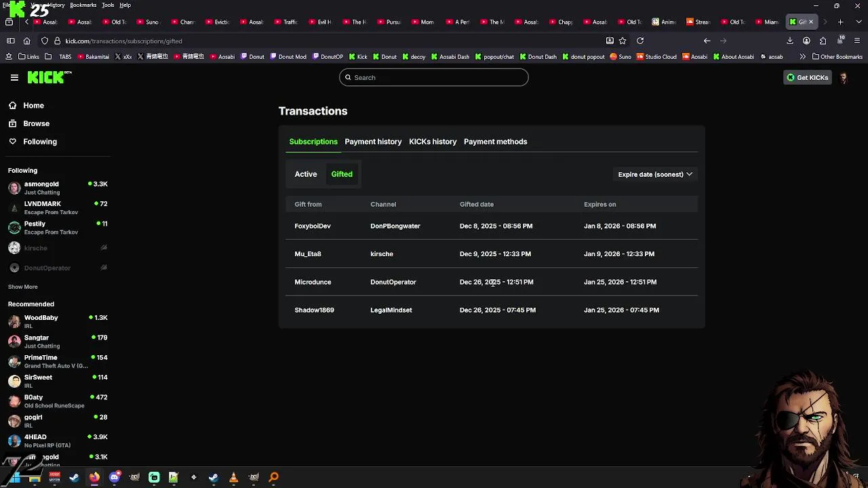The height and width of the screenshot is (488, 868).
Task: Open Browse in the sidebar
Action: tap(36, 123)
